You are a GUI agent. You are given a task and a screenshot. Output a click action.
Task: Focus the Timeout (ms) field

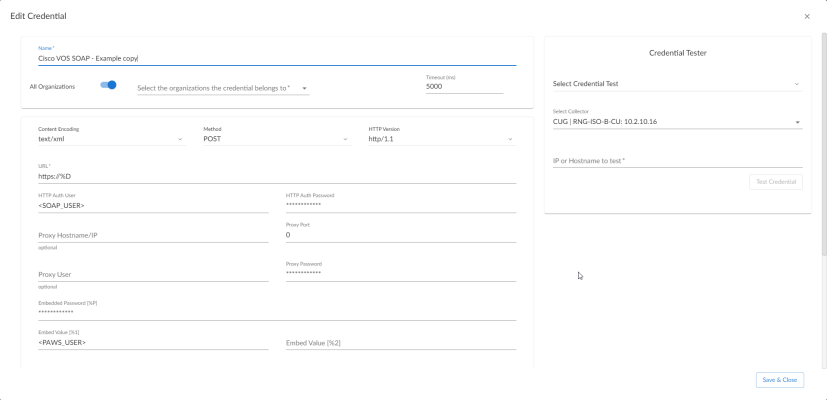(463, 87)
